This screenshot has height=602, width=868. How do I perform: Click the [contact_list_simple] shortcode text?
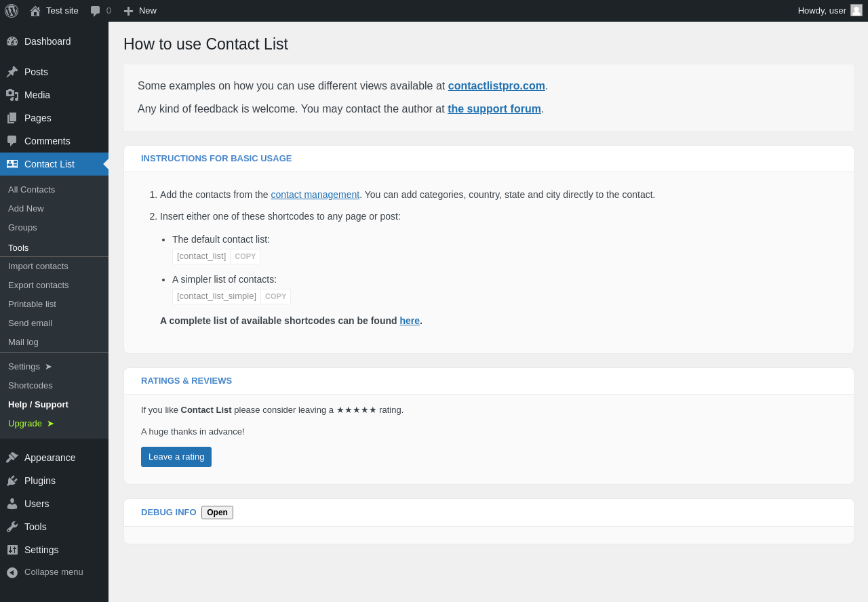point(216,296)
